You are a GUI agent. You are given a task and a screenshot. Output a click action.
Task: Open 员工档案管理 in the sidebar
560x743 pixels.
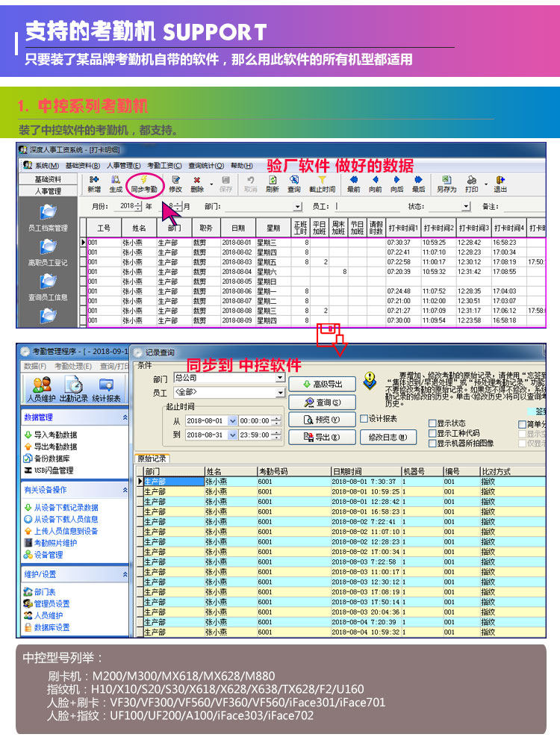point(48,217)
